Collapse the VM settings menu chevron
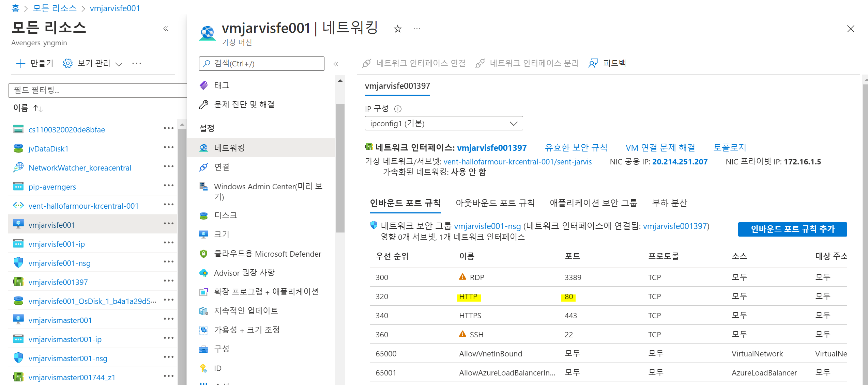The image size is (868, 385). click(336, 64)
